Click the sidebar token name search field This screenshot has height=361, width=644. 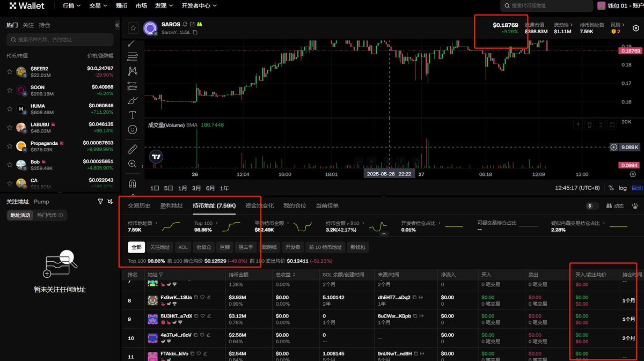click(x=60, y=40)
